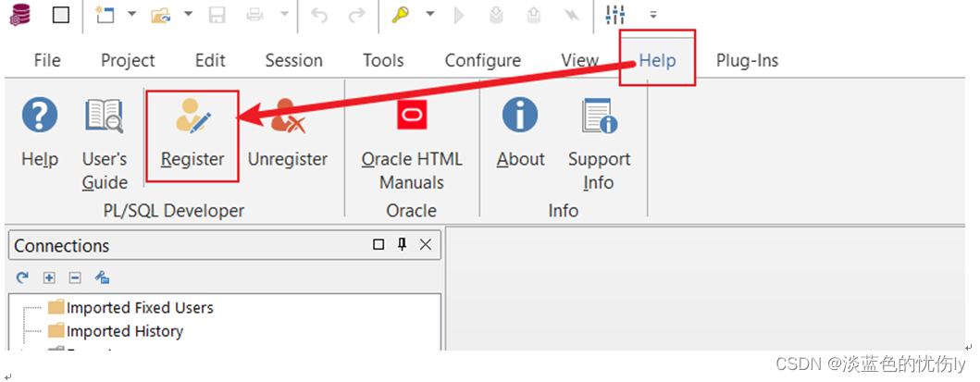Click the PL/SQL Developer database logo icon
The width and height of the screenshot is (980, 382).
[21, 15]
